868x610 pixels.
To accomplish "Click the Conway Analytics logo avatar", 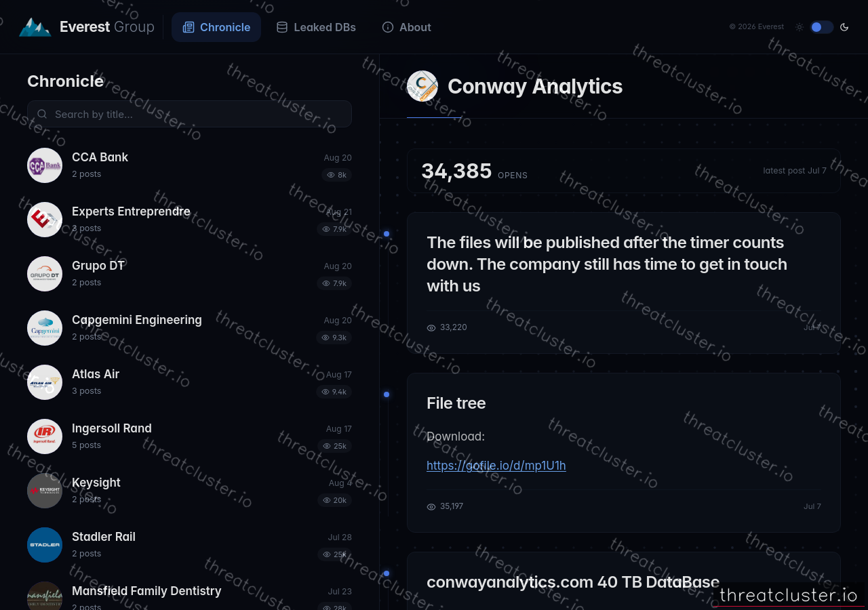I will click(x=422, y=86).
